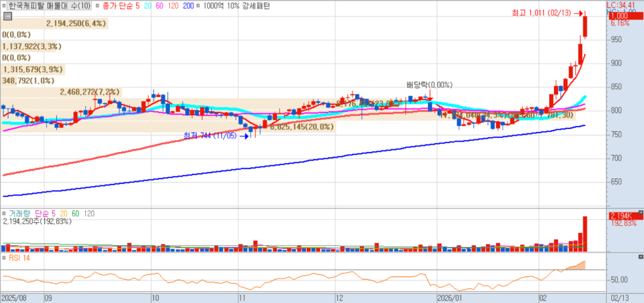Click the 192.83% volume ratio on axis
Image resolution: width=644 pixels, height=303 pixels.
tap(623, 224)
